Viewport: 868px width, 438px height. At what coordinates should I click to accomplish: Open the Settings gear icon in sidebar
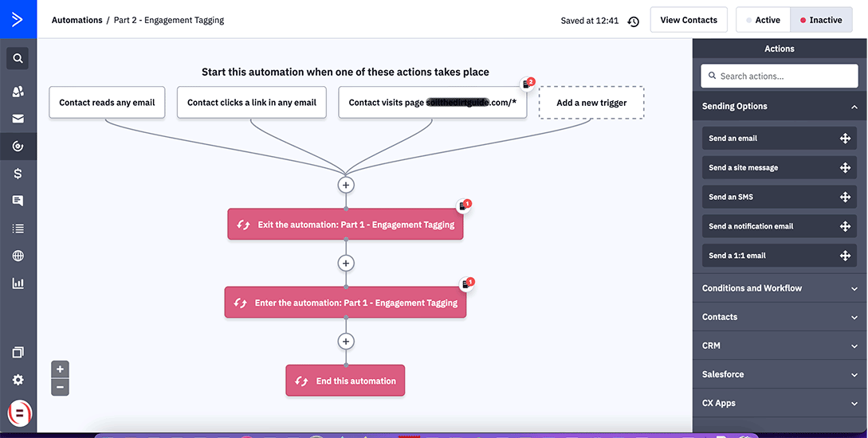18,380
